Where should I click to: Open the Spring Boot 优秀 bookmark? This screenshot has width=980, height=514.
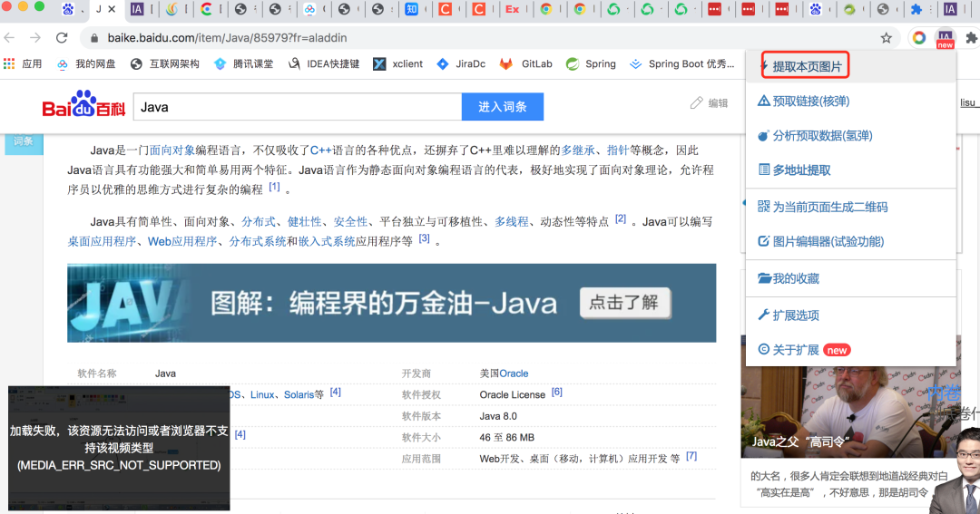pos(681,63)
